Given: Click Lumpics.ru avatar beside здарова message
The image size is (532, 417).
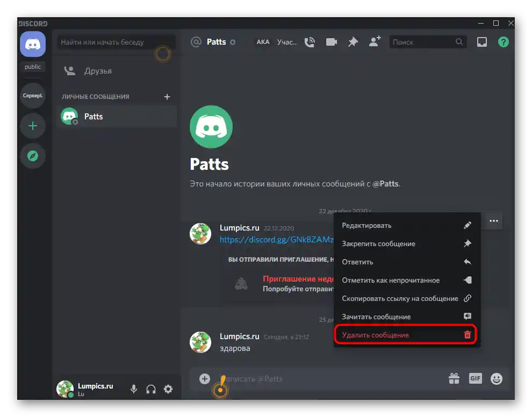Looking at the screenshot, I should [x=200, y=342].
